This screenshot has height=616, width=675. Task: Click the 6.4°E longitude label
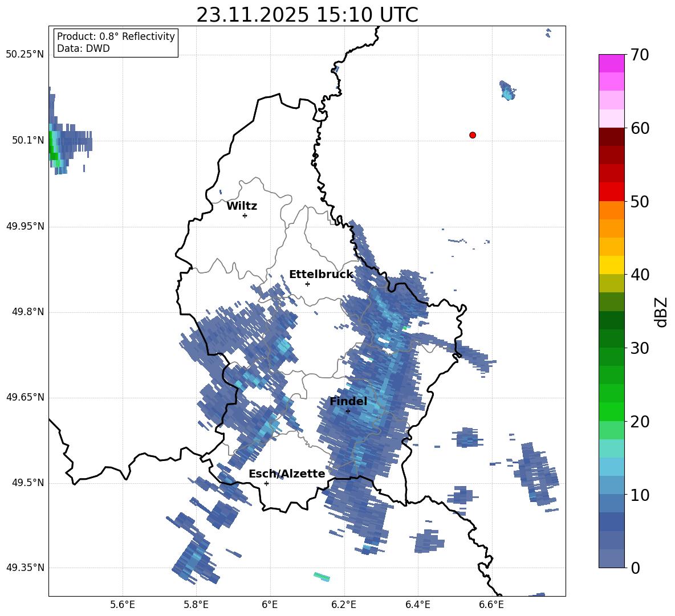(x=417, y=605)
